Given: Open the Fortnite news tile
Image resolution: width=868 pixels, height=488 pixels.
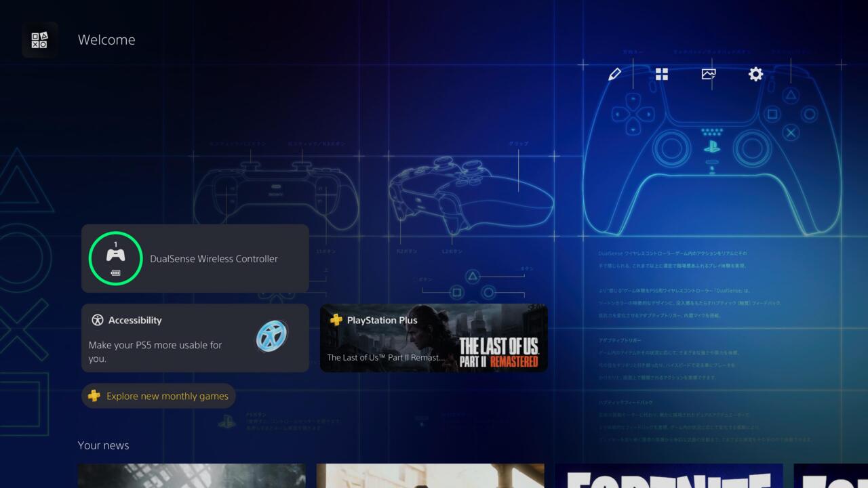Looking at the screenshot, I should (x=669, y=476).
